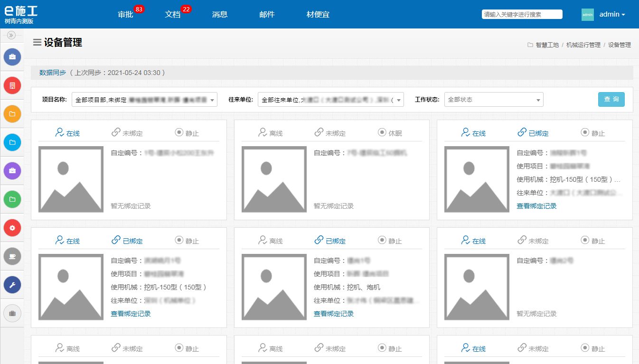639x364 pixels.
Task: Go to 智慧工地 breadcrumb
Action: [x=547, y=45]
